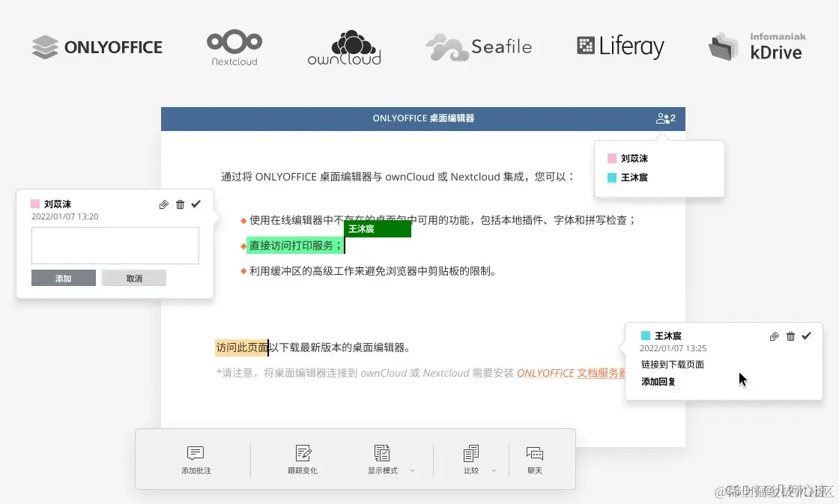Click the ONLYOFFICE logo
The image size is (839, 504).
point(97,47)
